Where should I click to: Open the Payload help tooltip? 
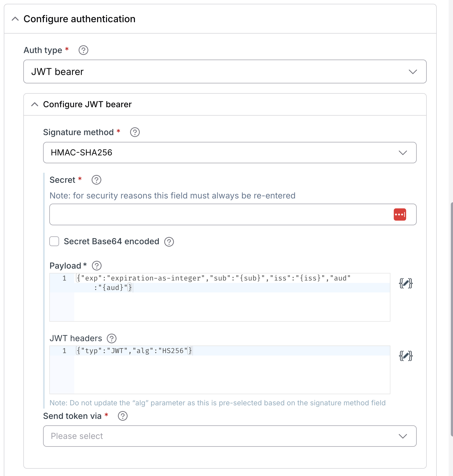pyautogui.click(x=97, y=266)
